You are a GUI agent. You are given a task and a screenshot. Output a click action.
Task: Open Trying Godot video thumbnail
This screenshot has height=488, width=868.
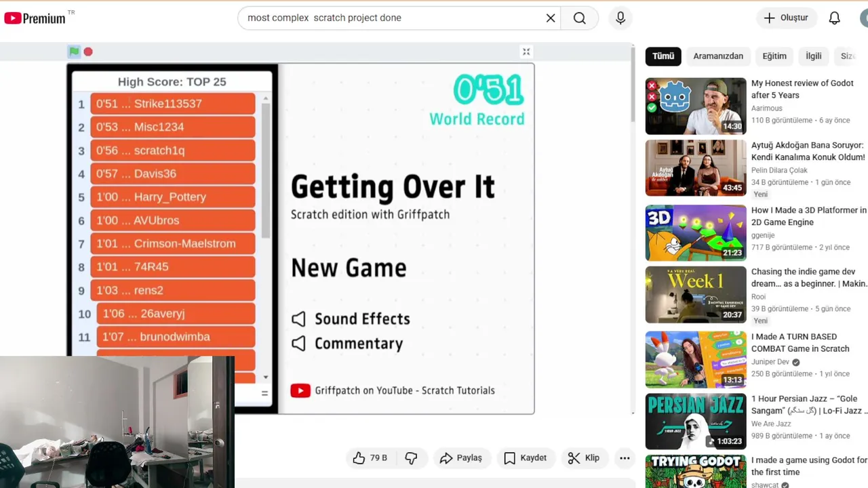point(696,472)
